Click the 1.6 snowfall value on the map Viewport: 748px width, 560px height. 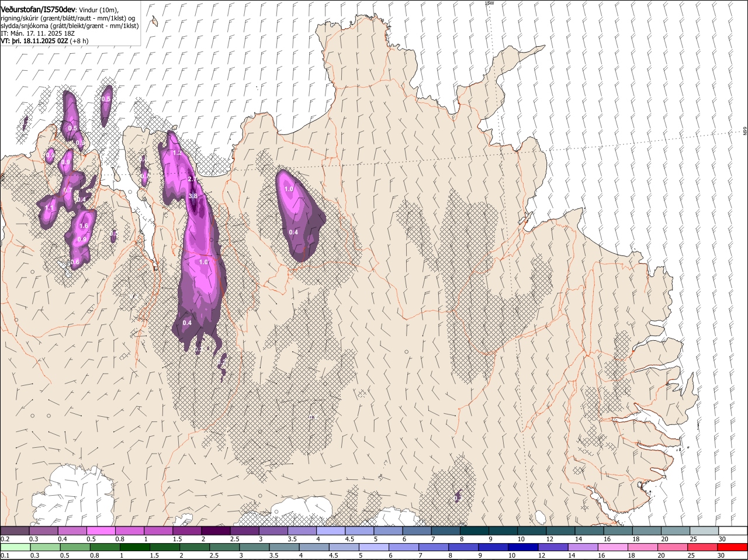(x=84, y=226)
